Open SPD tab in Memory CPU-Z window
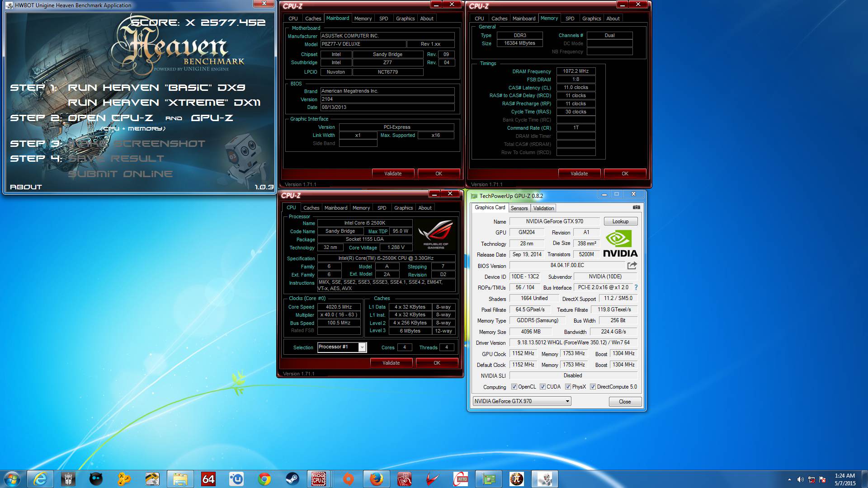The image size is (868, 488). (570, 19)
